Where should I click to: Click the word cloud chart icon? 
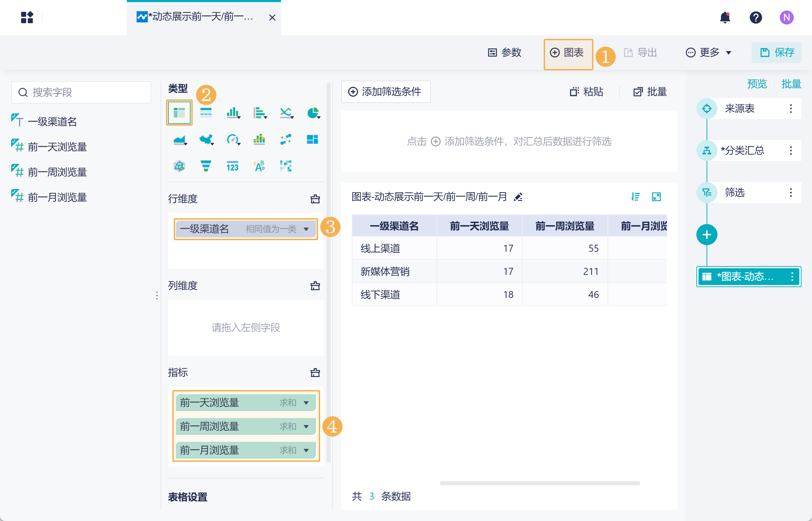[259, 166]
